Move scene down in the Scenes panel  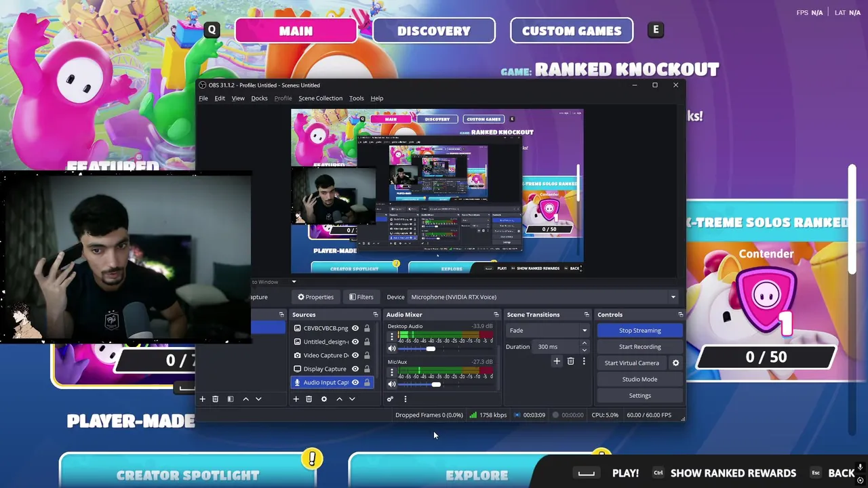[x=258, y=399]
